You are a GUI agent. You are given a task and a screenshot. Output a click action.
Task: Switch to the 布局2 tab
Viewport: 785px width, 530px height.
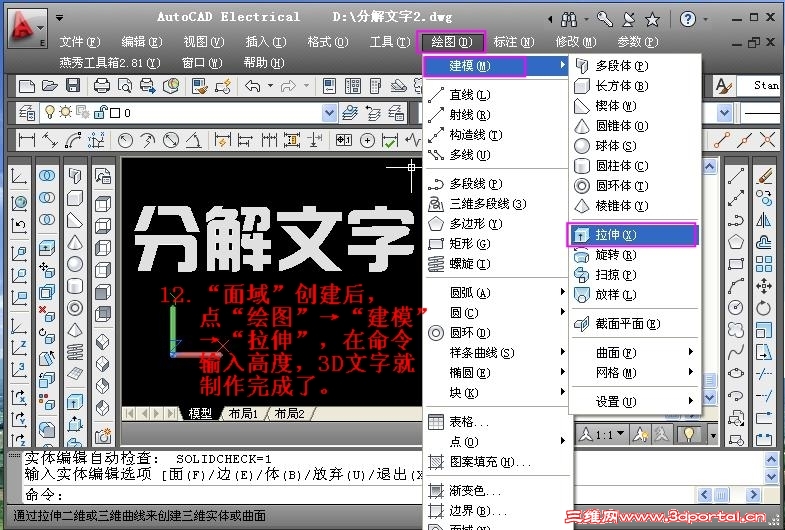click(x=289, y=413)
